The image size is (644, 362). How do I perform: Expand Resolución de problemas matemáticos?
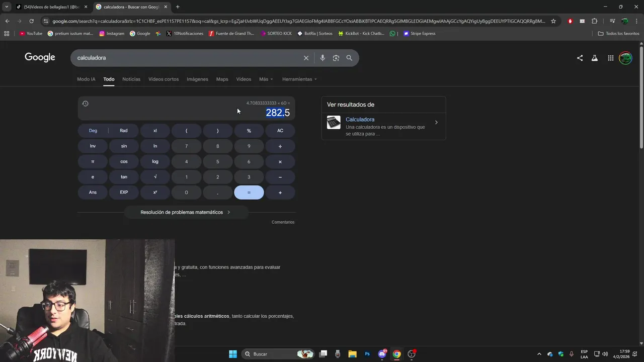coord(186,212)
